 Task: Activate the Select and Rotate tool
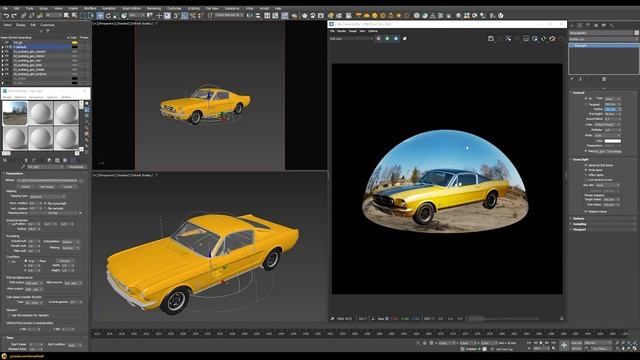[x=108, y=16]
